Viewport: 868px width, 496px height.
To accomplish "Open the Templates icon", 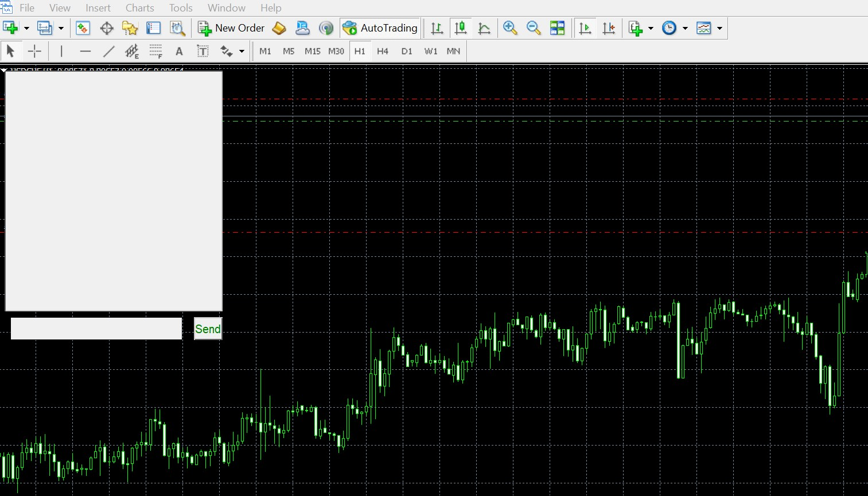I will click(x=704, y=28).
